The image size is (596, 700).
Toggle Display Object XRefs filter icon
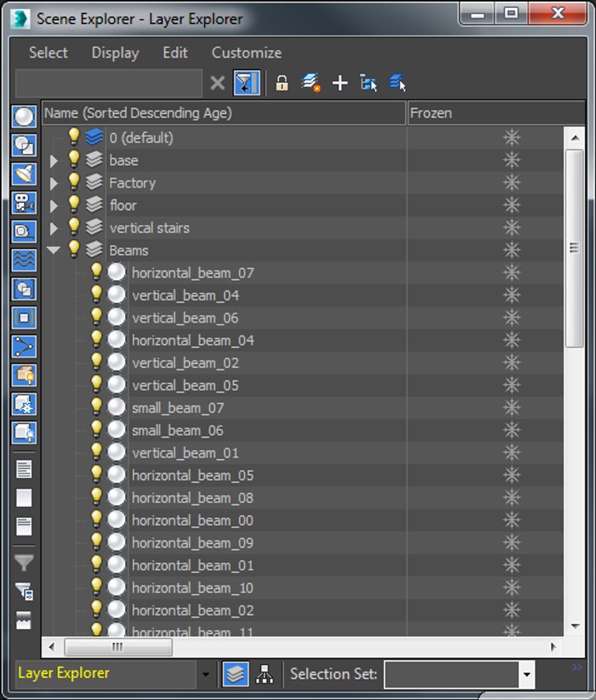pos(23,318)
